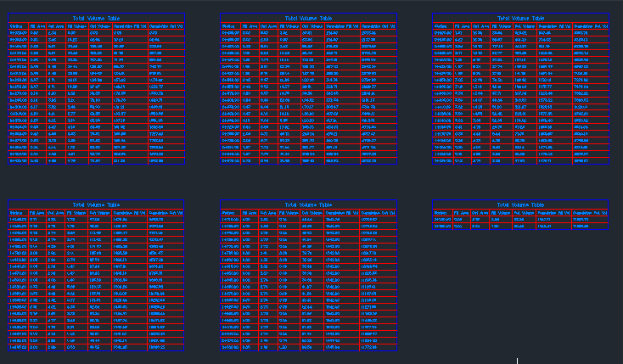Viewport: 623px width, 364px height.
Task: Select the Station header in the small bottom-right table
Action: (x=441, y=213)
